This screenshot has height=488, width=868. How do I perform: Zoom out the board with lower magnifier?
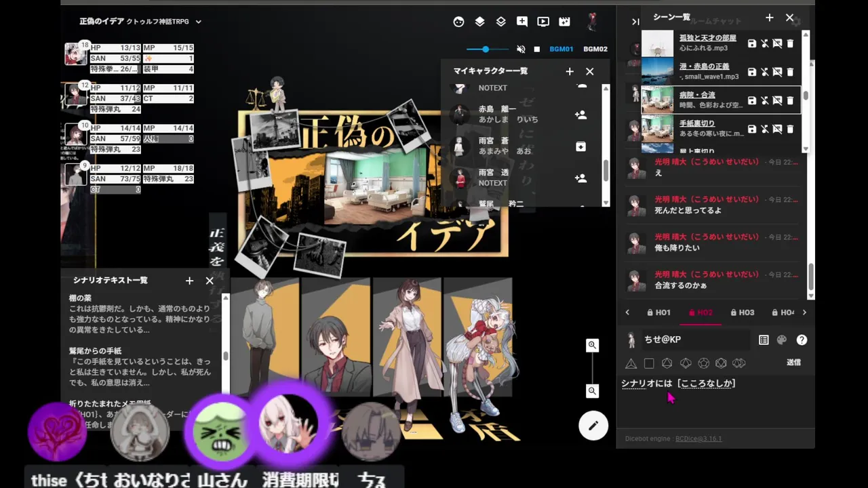592,391
